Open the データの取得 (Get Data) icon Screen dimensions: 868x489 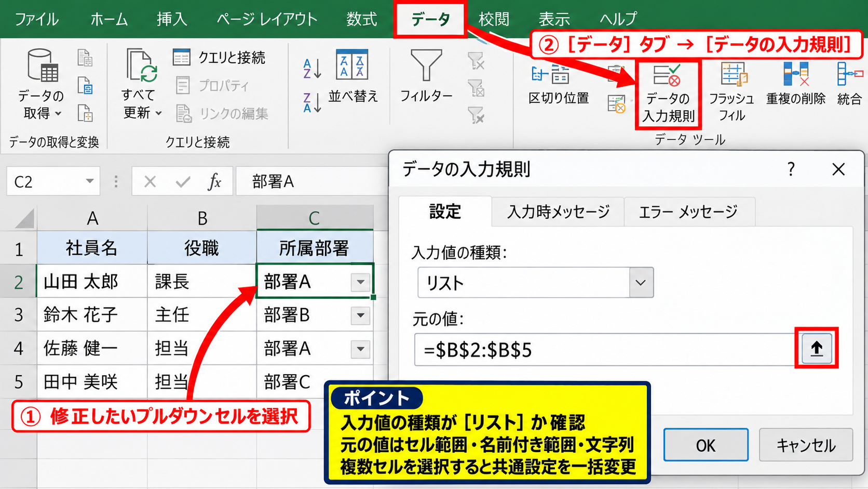[43, 67]
